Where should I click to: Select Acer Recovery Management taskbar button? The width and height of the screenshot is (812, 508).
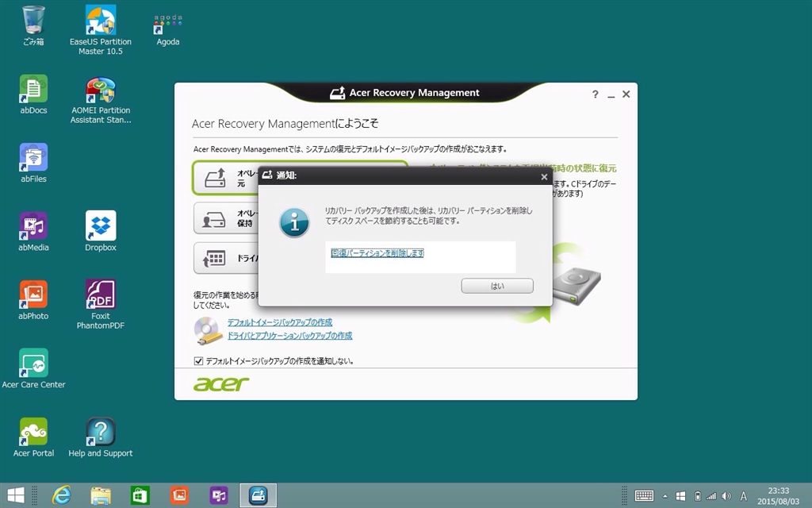tap(258, 495)
